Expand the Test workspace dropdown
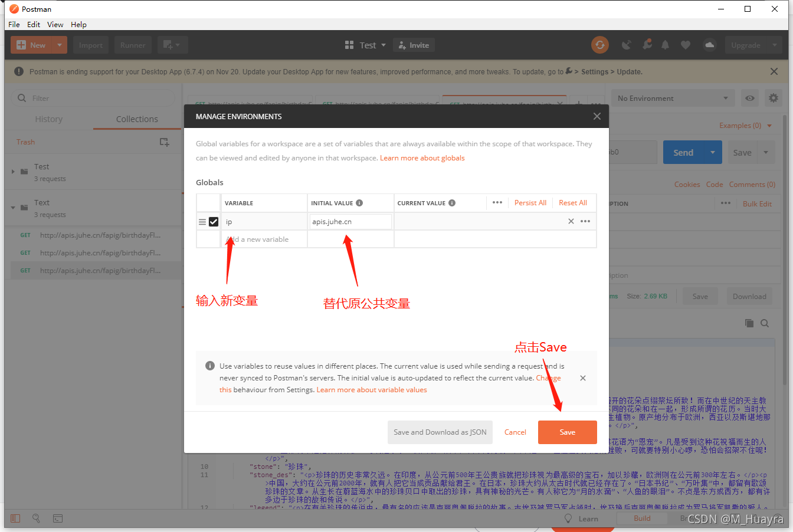 (366, 45)
